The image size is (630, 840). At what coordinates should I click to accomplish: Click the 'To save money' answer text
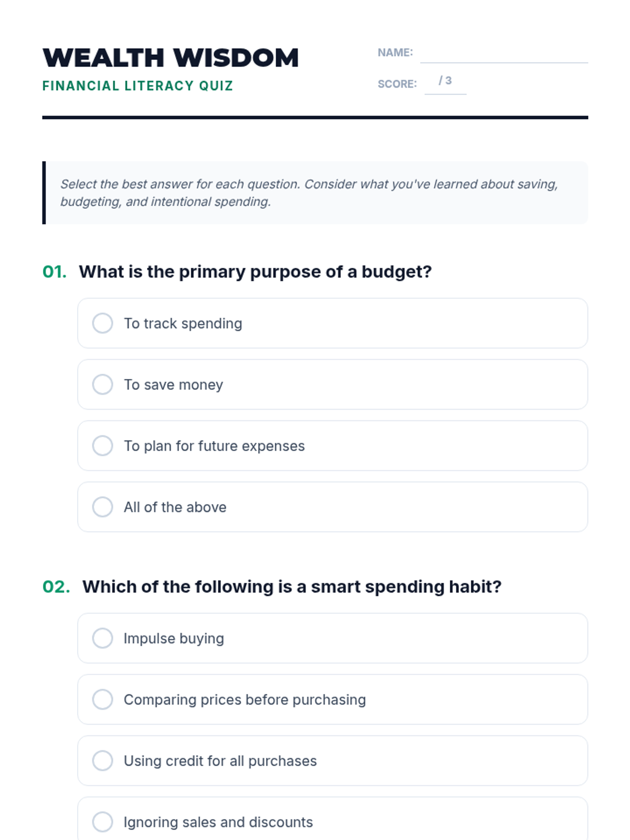tap(173, 385)
